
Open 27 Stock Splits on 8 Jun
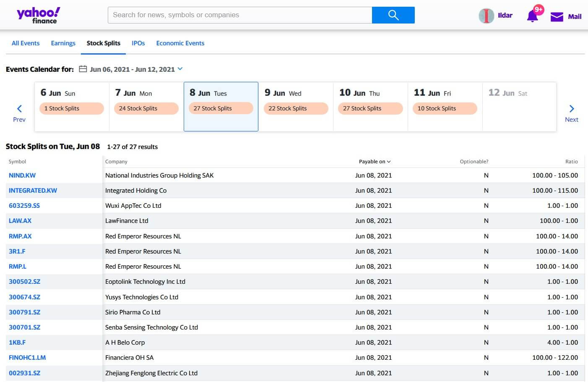click(221, 108)
